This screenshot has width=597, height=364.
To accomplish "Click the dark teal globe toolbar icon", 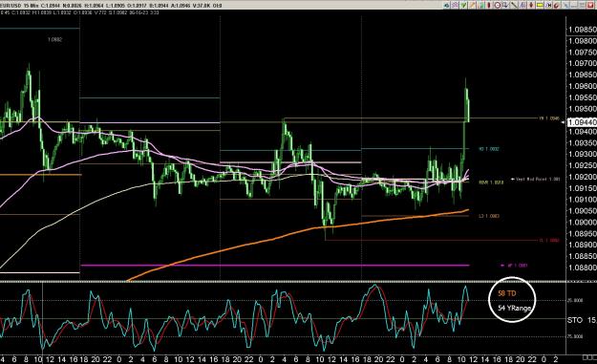I will [x=447, y=6].
